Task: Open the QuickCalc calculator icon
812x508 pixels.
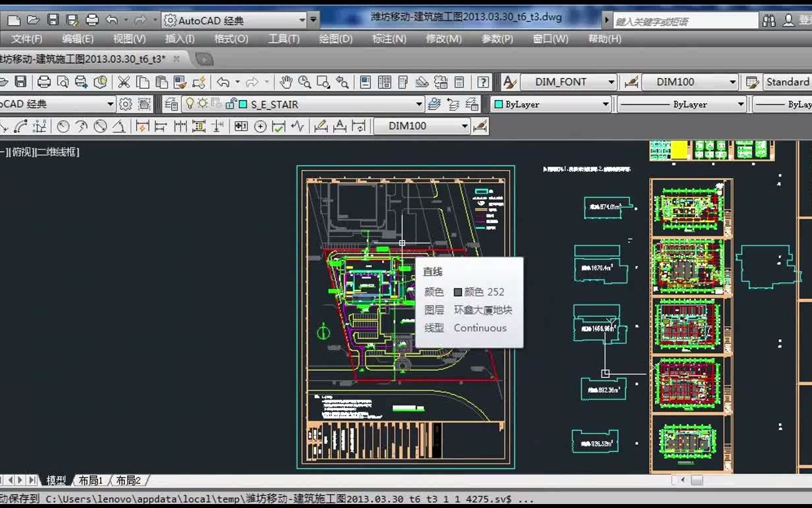Action: coord(460,82)
